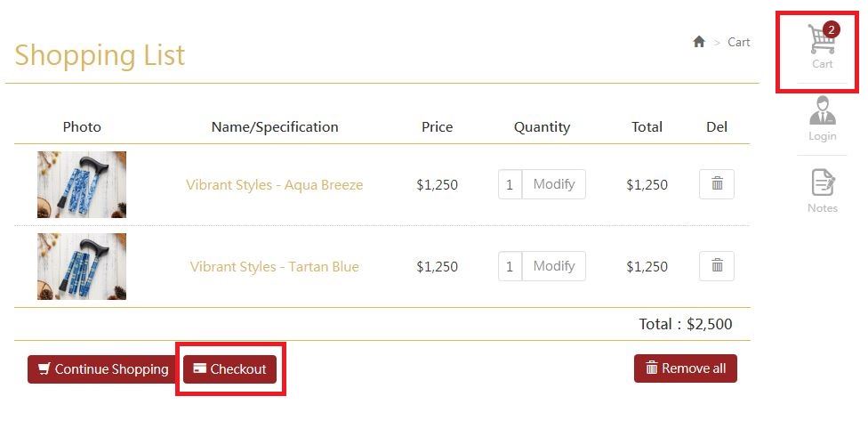Remove all items from cart
868x437 pixels.
(686, 368)
